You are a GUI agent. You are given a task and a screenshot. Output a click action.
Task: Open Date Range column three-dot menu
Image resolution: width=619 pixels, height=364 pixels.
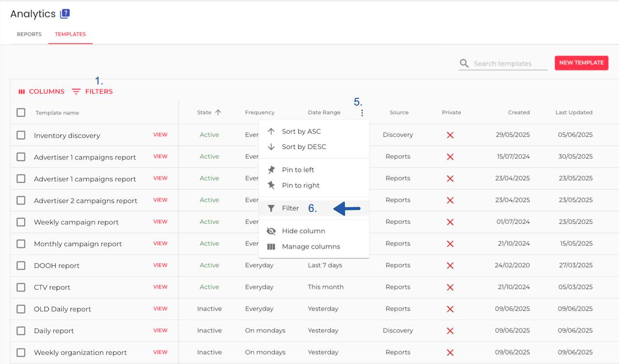tap(362, 113)
